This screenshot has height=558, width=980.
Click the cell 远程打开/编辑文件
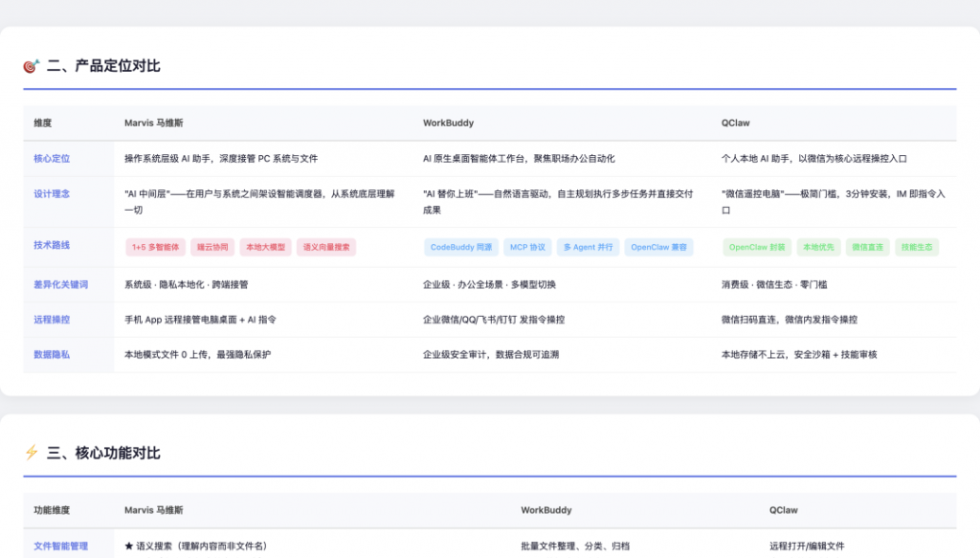pyautogui.click(x=807, y=546)
